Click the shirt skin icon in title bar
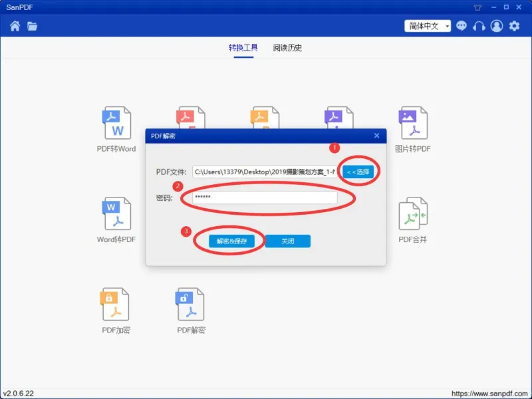The height and width of the screenshot is (399, 532). [x=477, y=7]
